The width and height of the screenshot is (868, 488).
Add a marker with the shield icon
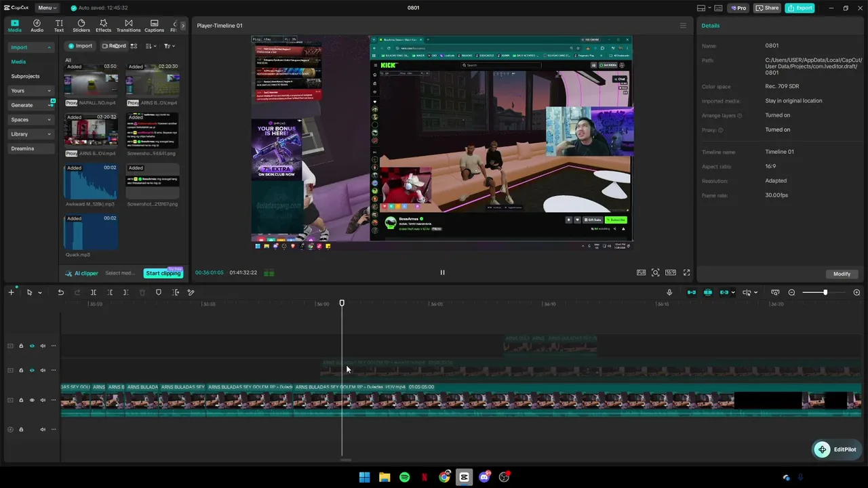pos(159,292)
